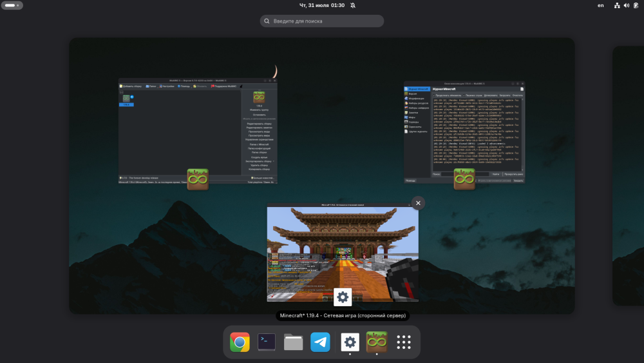This screenshot has width=644, height=363.
Task: Select the Minecraft 1.19.4 game window thumbnail
Action: 343,252
